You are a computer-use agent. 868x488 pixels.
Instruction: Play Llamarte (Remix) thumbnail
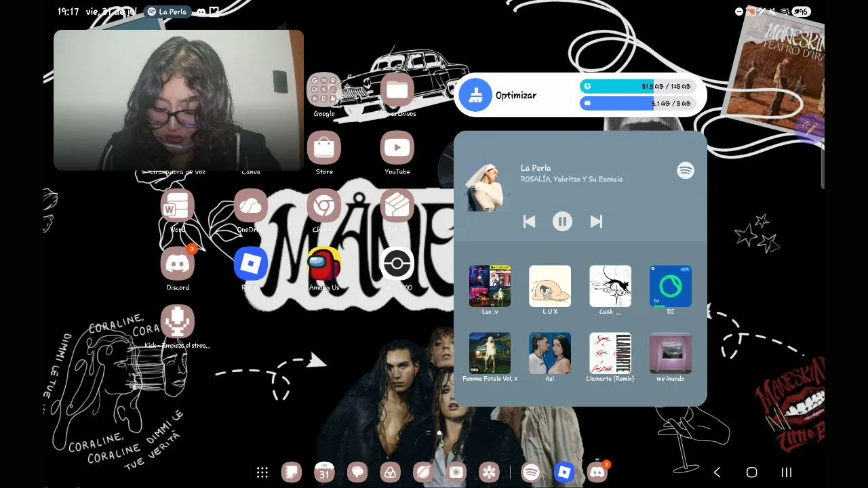610,353
